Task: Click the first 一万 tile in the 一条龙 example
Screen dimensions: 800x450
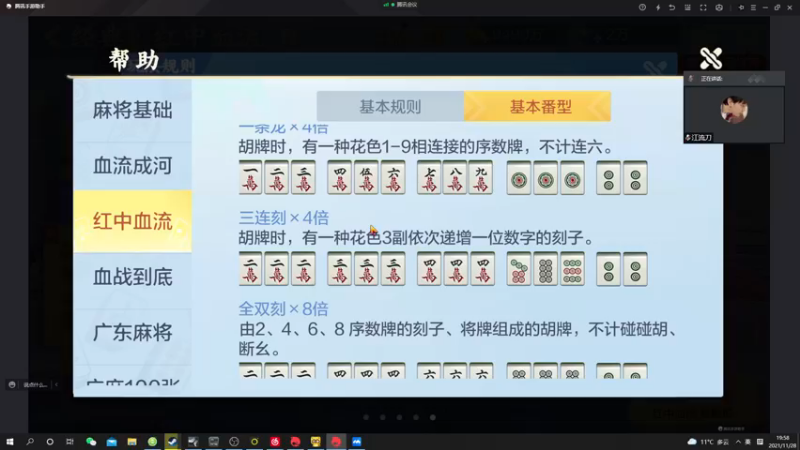Action: pyautogui.click(x=251, y=178)
